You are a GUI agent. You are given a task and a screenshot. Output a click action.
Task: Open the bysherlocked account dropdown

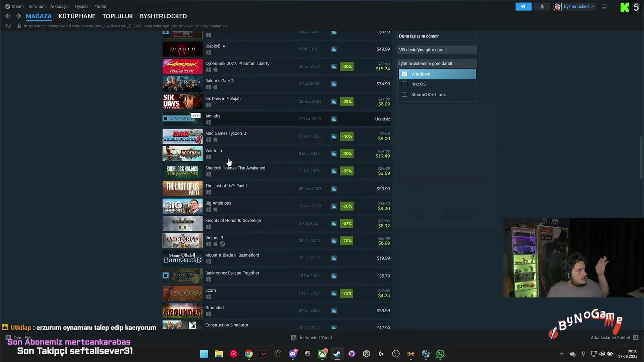tap(574, 7)
